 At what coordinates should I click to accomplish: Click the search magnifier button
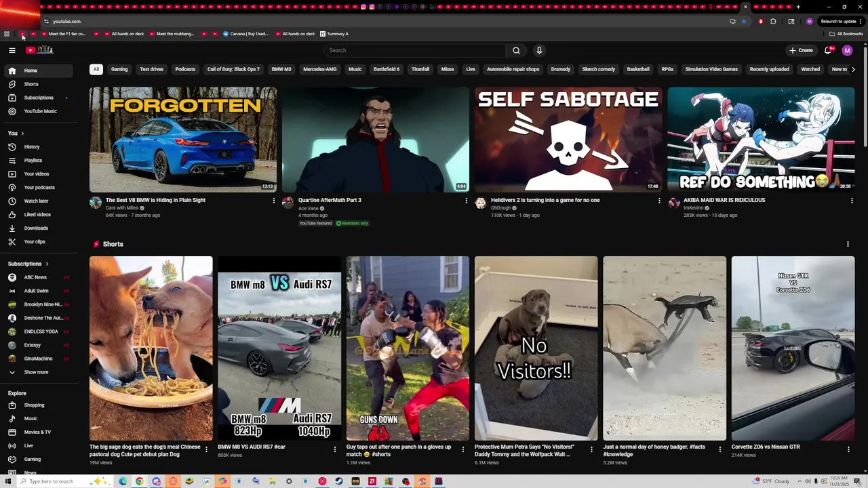click(516, 50)
